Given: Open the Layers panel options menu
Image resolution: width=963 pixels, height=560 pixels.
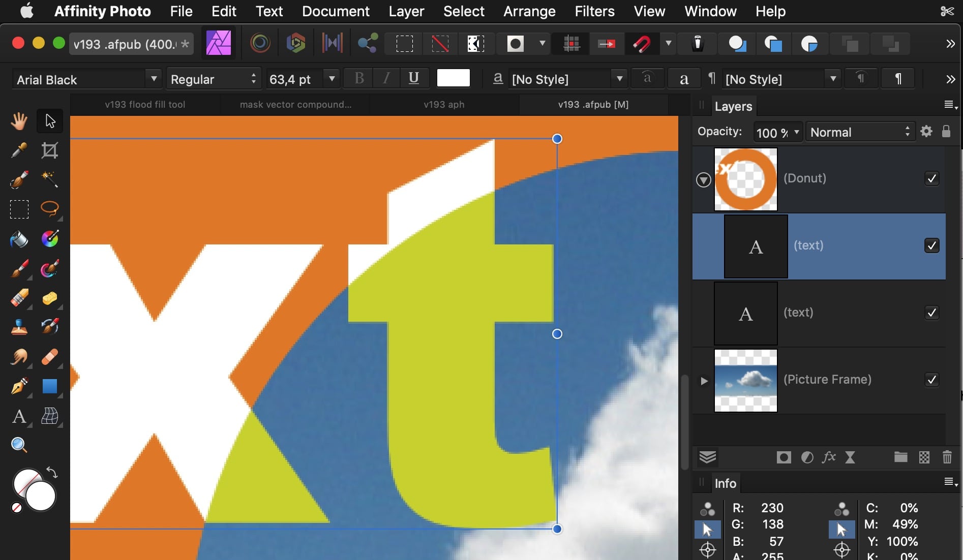Looking at the screenshot, I should 950,105.
